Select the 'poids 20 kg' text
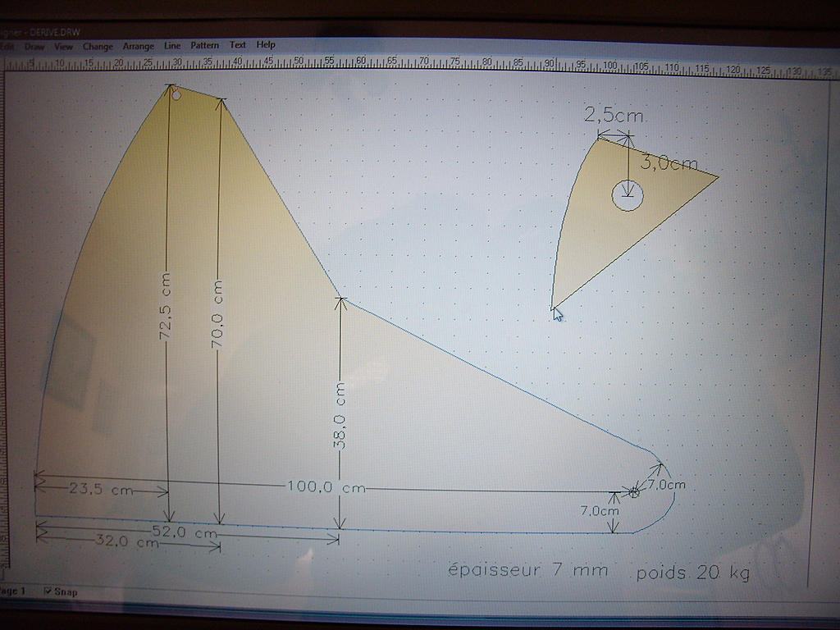The width and height of the screenshot is (840, 630). 692,573
